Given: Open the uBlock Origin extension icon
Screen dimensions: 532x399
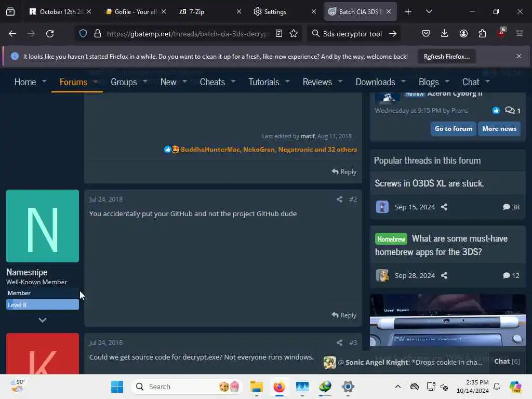Looking at the screenshot, I should point(501,33).
